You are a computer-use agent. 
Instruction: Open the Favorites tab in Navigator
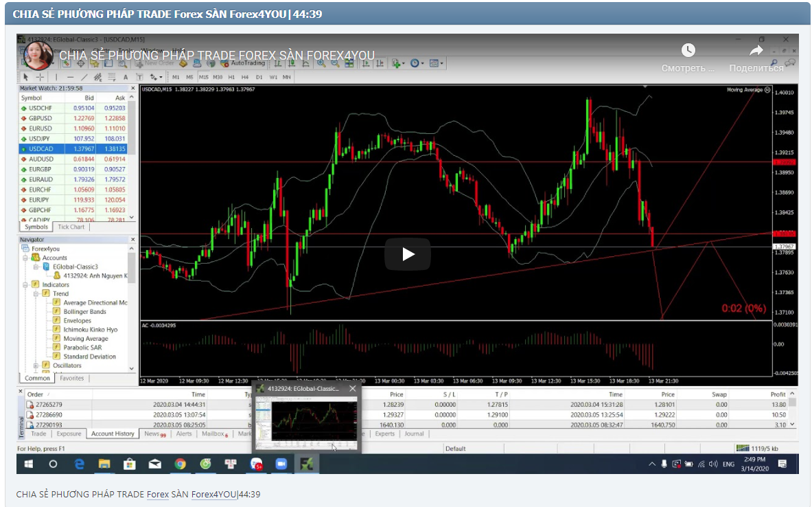[x=71, y=377]
